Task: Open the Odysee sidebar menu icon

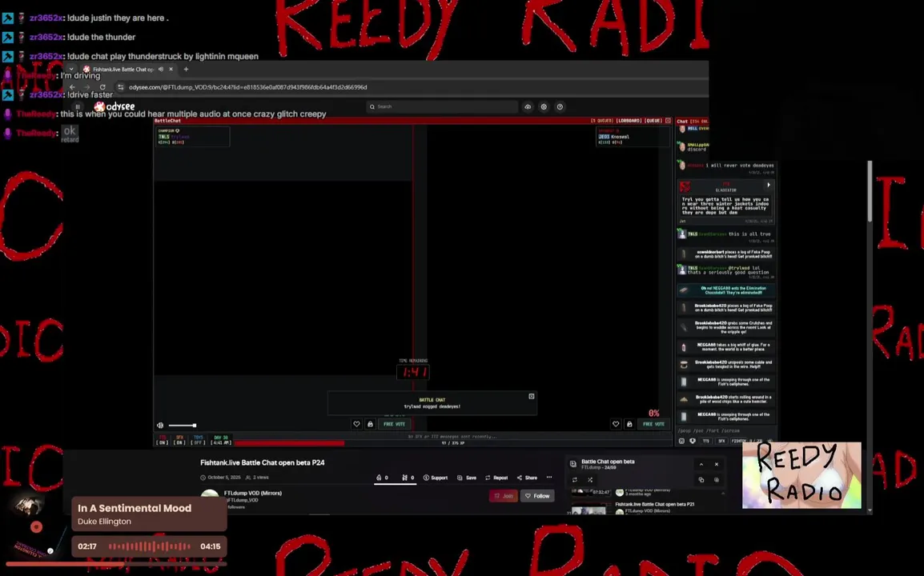Action: [x=78, y=106]
